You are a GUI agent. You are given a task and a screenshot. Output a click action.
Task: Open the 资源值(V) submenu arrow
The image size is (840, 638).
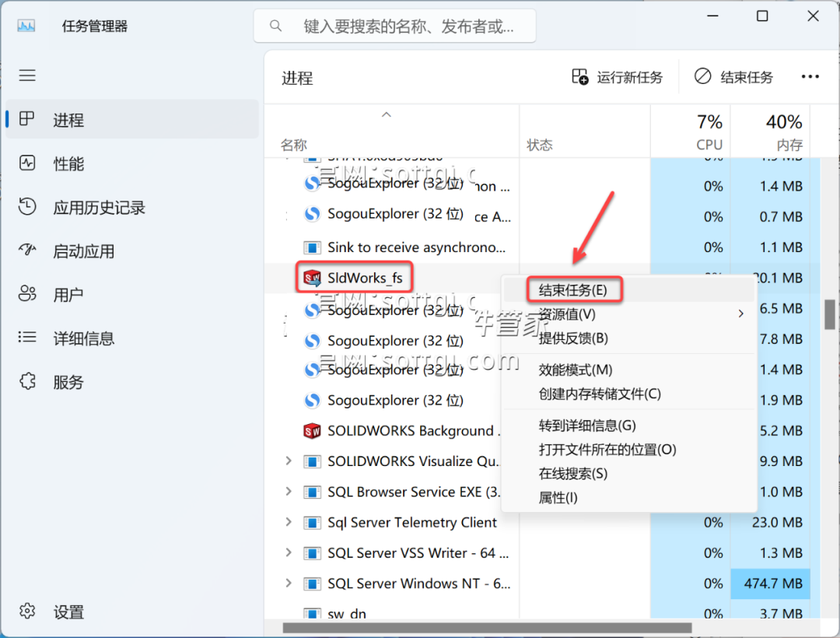point(741,314)
